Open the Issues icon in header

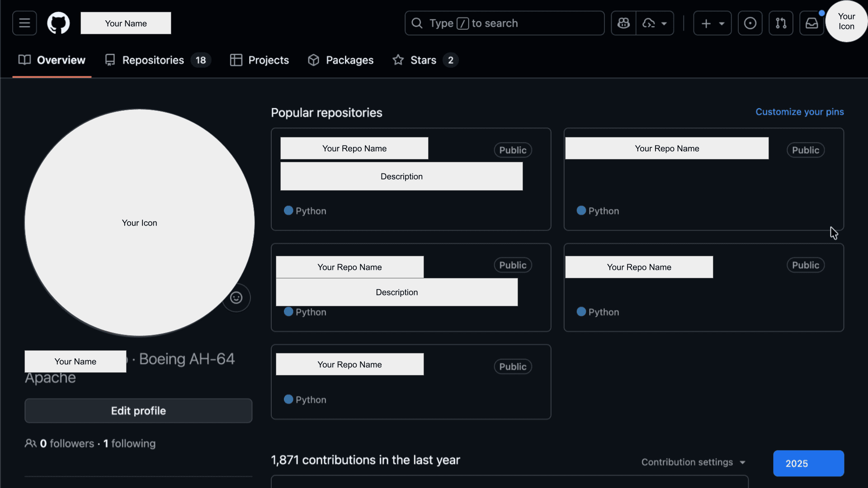[x=750, y=23]
